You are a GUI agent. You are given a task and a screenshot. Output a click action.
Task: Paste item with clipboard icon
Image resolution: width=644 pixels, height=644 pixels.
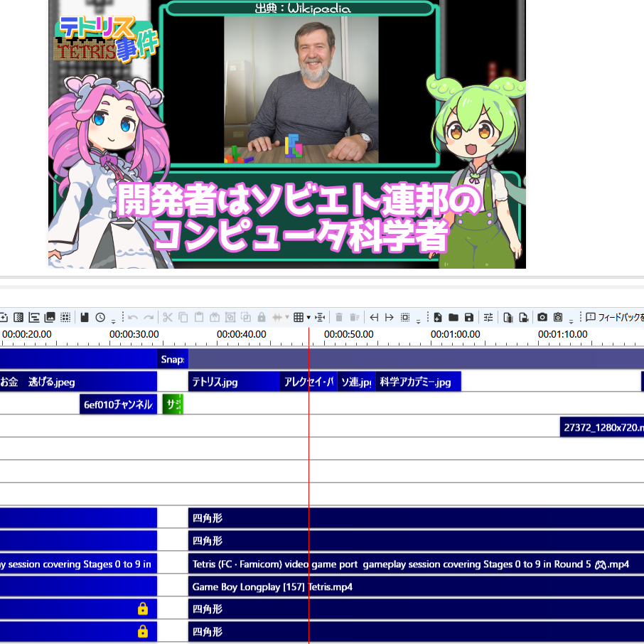tap(199, 317)
